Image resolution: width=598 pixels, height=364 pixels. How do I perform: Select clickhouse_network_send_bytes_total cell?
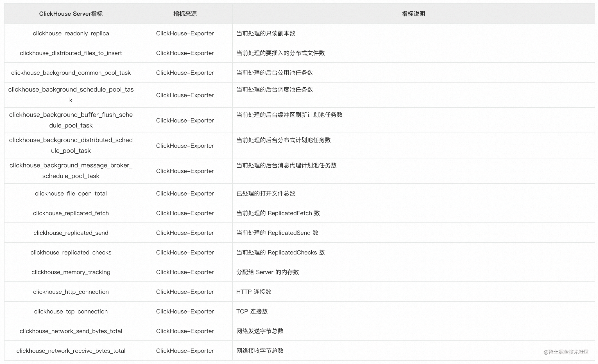pyautogui.click(x=71, y=331)
